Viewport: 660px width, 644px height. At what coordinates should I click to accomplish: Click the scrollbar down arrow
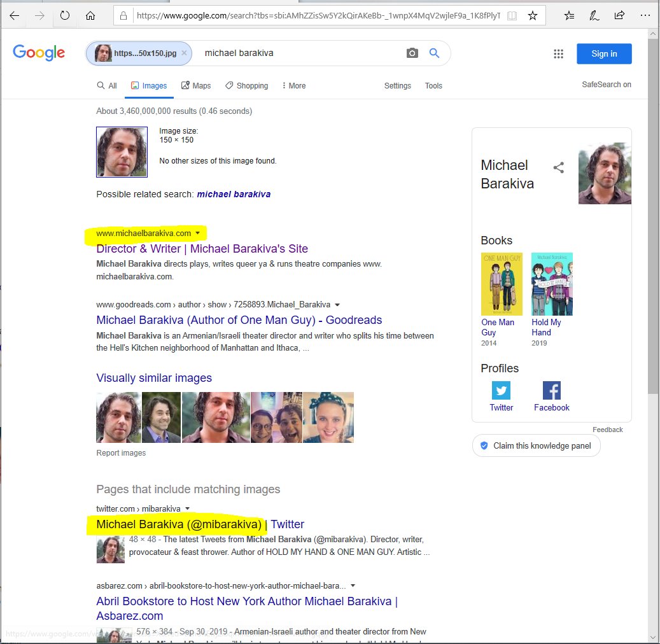[653, 638]
